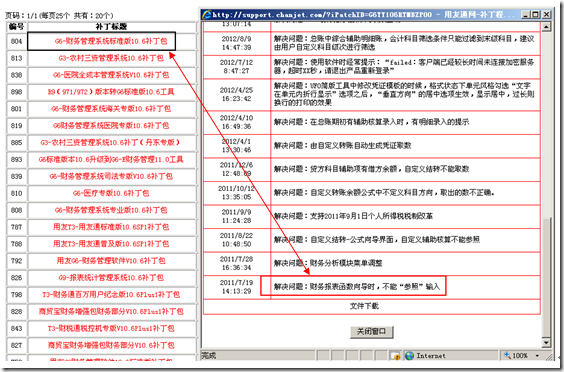The height and width of the screenshot is (372, 564).
Task: Open patch link G3-农村三资管理系统10.6补丁包
Action: 111,58
